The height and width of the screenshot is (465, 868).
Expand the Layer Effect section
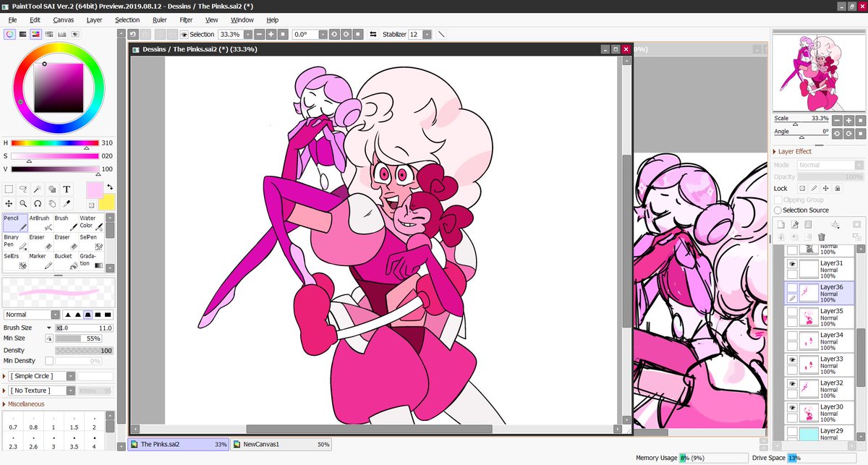click(x=793, y=152)
